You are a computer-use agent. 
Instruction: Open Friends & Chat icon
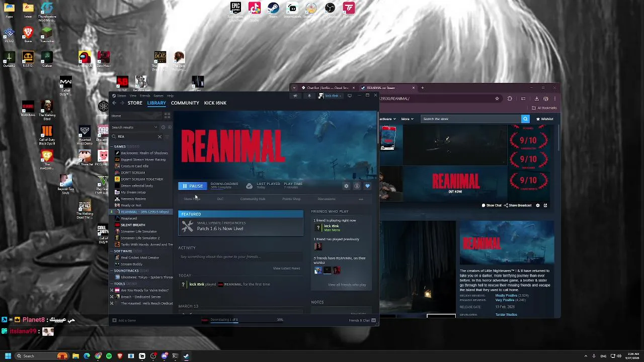373,320
